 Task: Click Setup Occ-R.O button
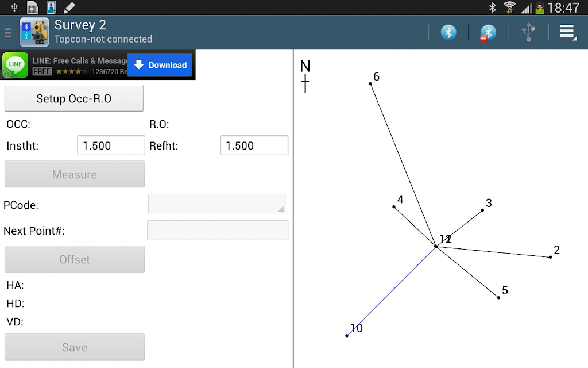point(74,98)
